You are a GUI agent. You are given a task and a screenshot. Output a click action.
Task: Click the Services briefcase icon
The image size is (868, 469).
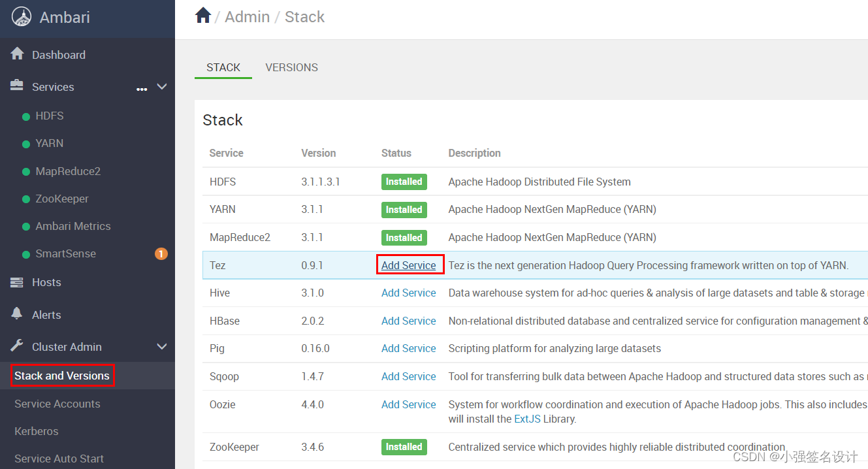click(18, 86)
